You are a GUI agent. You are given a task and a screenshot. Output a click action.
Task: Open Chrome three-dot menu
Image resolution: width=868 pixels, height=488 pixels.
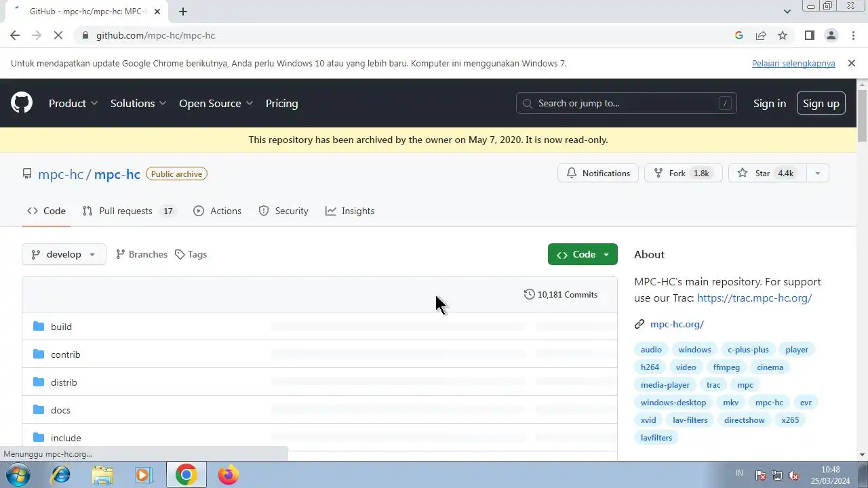[x=852, y=35]
